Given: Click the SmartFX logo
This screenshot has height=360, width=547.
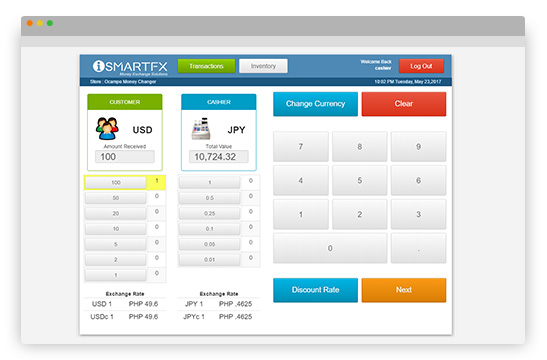Looking at the screenshot, I should coord(130,67).
